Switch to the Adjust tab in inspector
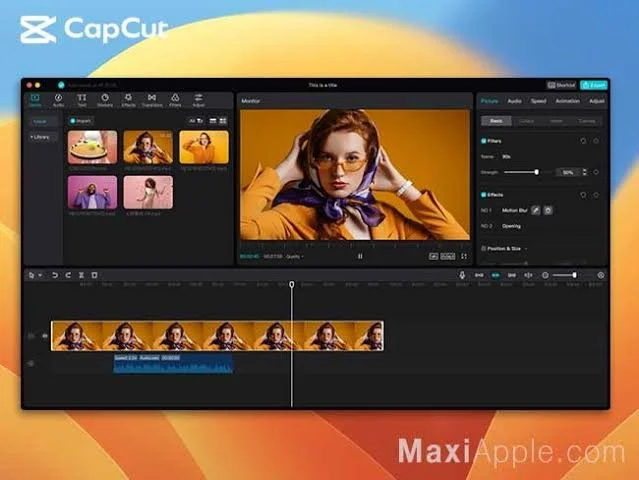The width and height of the screenshot is (639, 480). coord(597,101)
